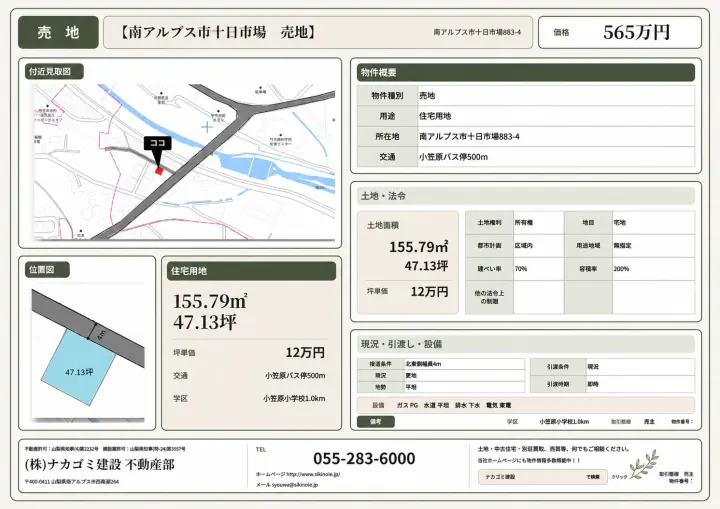Image resolution: width=720 pixels, height=509 pixels.
Task: Click the 宅地 value
Action: tap(619, 222)
